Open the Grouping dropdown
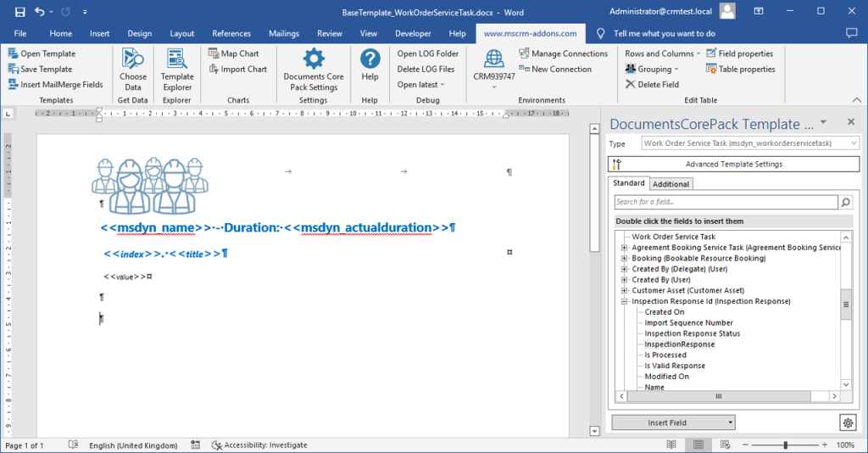The image size is (868, 453). pos(652,70)
